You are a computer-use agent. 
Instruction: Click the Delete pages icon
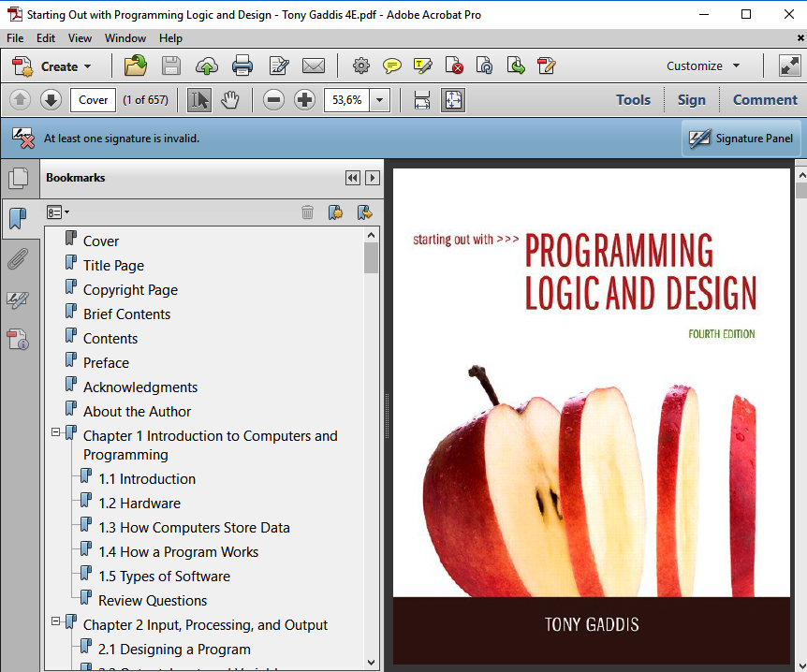click(454, 66)
